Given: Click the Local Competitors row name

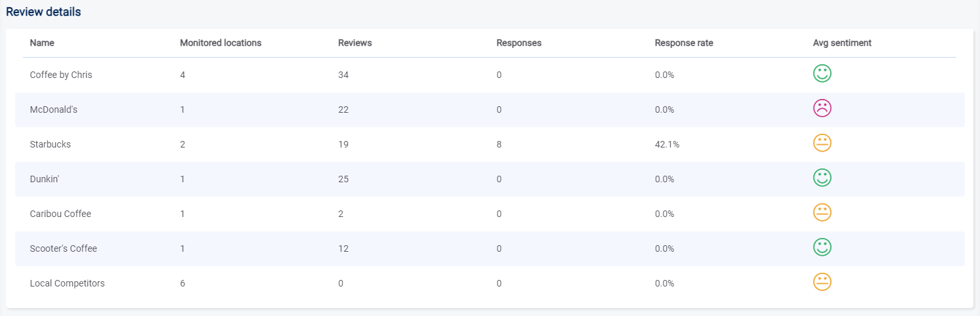Looking at the screenshot, I should 67,283.
